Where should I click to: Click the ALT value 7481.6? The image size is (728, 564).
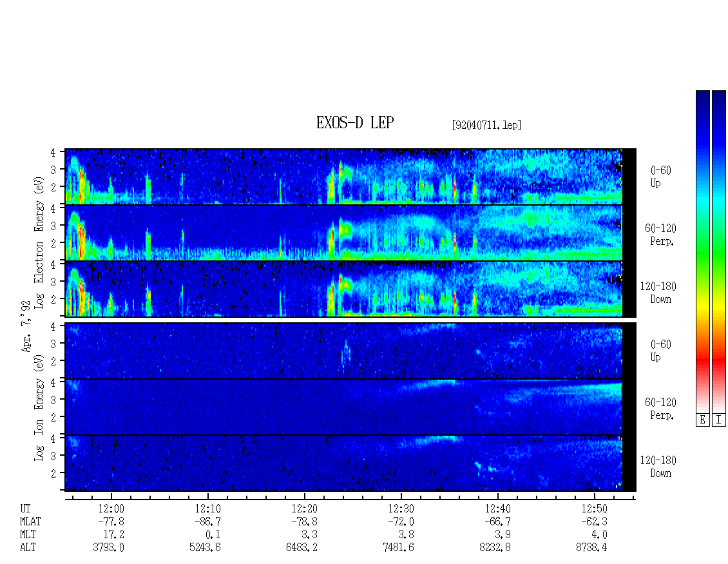tap(398, 547)
